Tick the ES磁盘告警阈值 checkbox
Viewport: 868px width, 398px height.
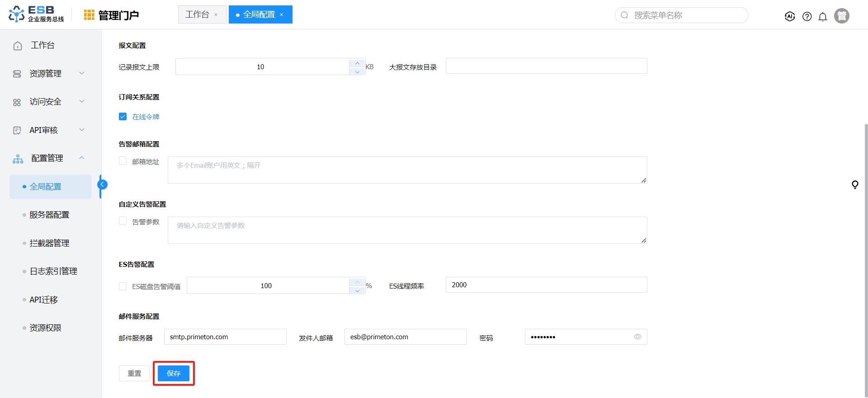coord(123,286)
